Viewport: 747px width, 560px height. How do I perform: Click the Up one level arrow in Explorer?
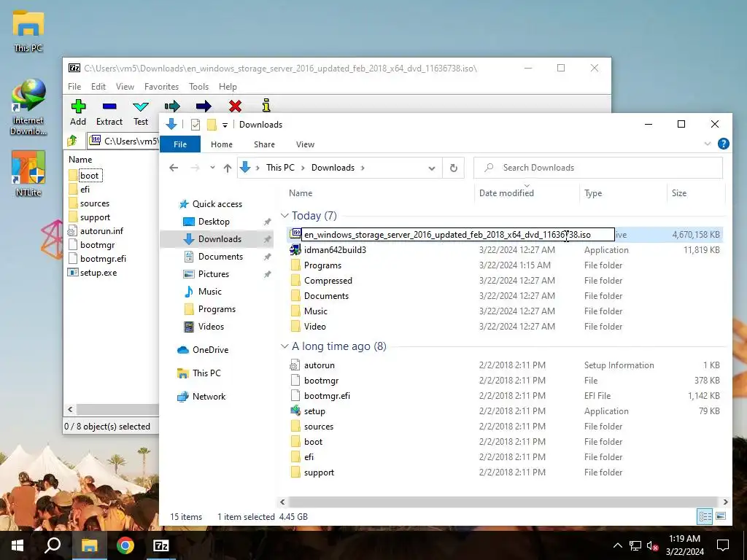[228, 168]
